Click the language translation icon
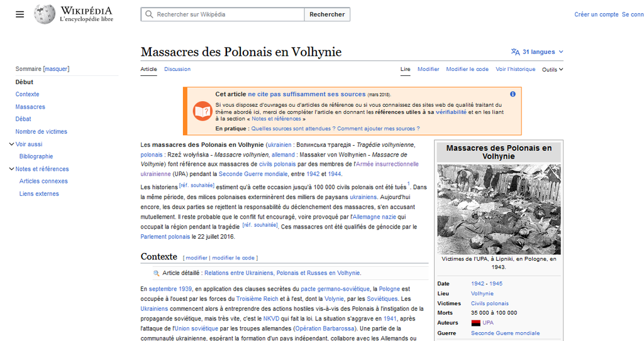Image resolution: width=644 pixels, height=341 pixels. pyautogui.click(x=516, y=52)
